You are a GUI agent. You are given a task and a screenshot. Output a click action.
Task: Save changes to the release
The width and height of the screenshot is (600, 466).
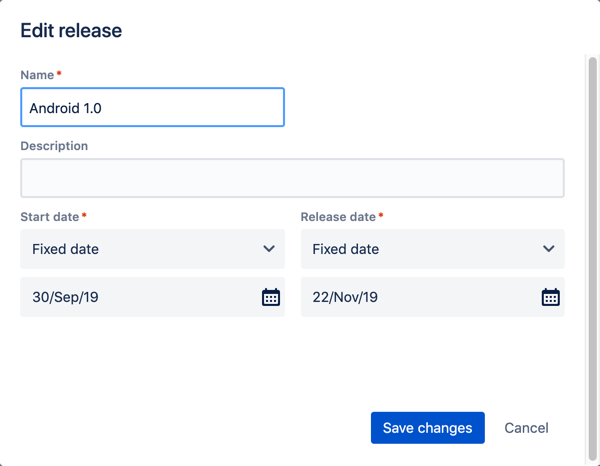point(427,428)
